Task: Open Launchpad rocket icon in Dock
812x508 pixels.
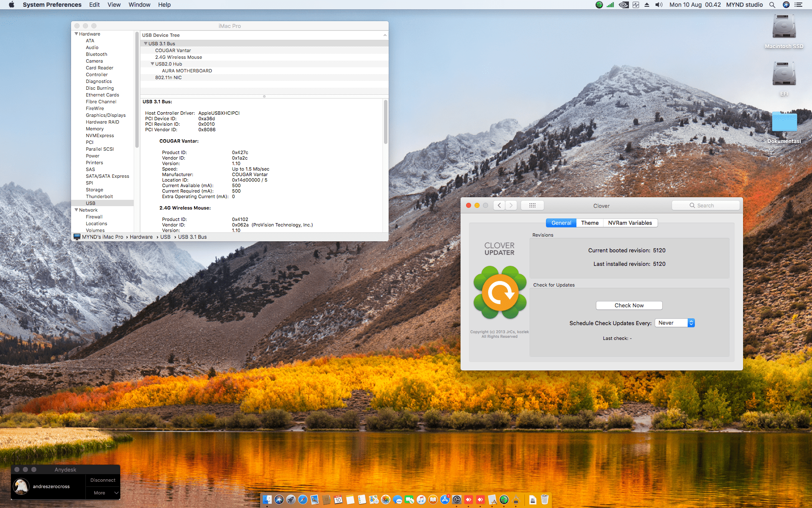Action: click(x=291, y=500)
